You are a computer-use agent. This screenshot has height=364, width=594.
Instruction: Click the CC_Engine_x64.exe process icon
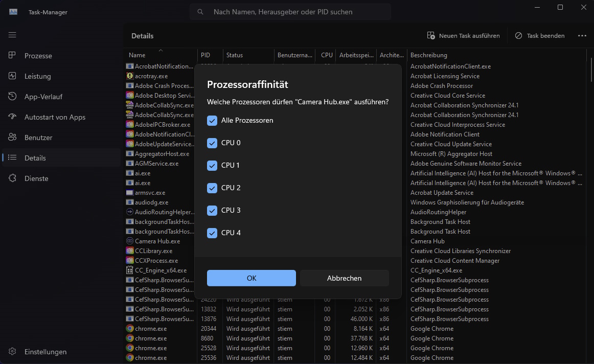[x=129, y=270]
